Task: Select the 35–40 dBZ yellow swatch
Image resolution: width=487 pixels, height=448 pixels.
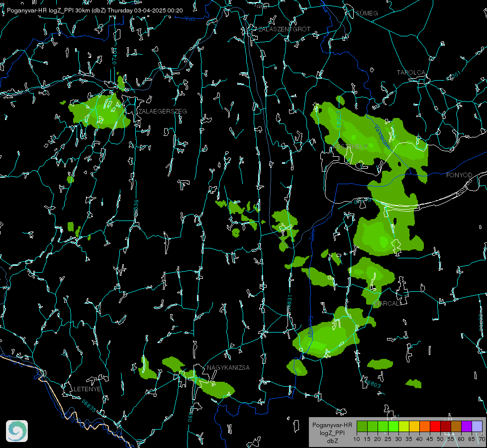Action: tap(414, 426)
